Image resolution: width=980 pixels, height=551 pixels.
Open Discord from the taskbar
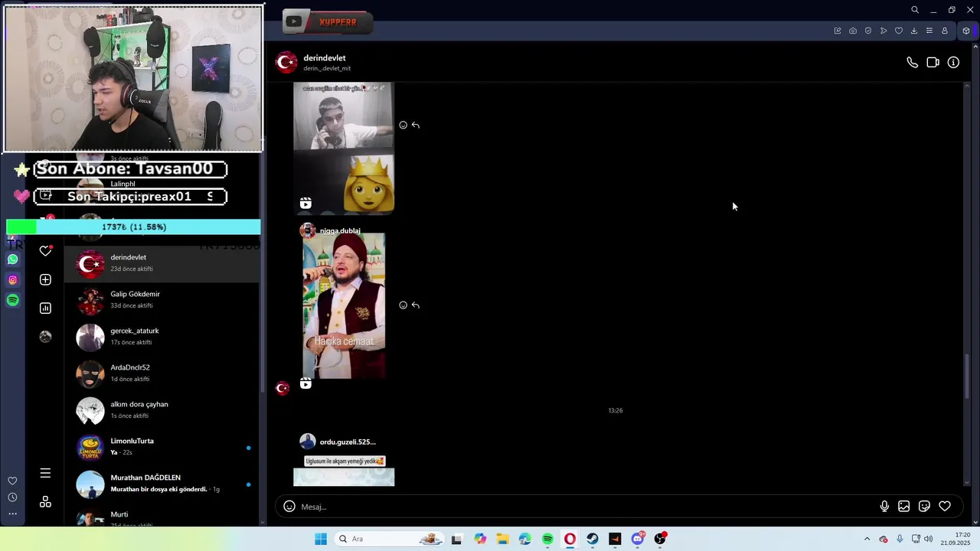[638, 539]
